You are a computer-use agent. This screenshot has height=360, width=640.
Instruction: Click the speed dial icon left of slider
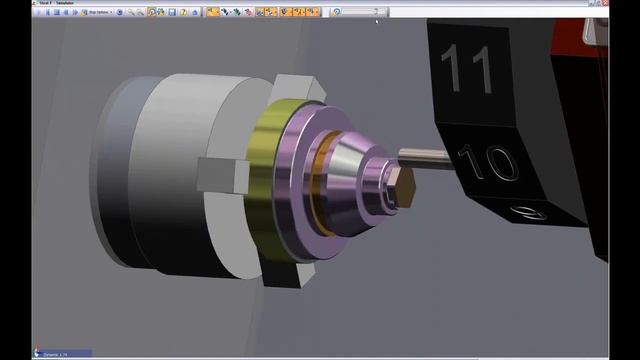(x=336, y=12)
